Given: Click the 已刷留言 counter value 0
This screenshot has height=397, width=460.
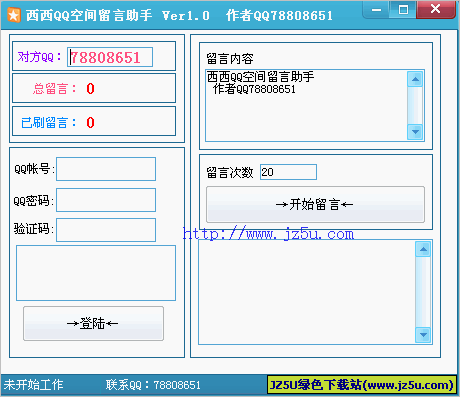Looking at the screenshot, I should [90, 123].
